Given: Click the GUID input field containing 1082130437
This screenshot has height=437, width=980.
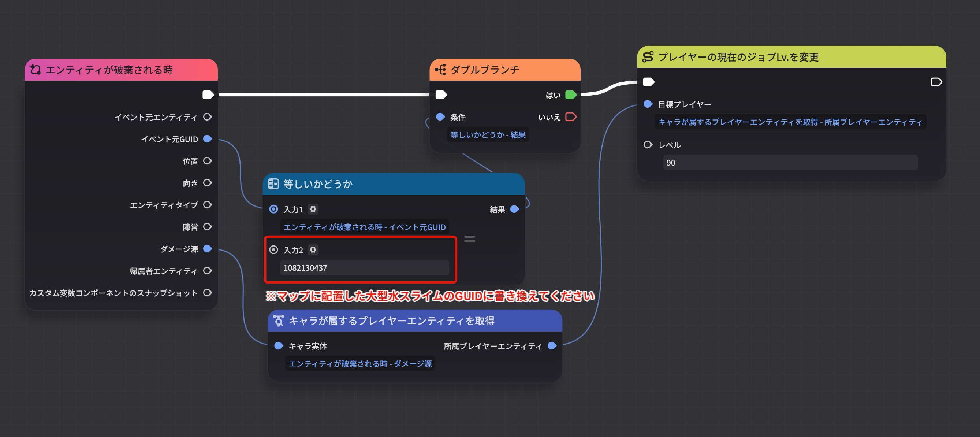Looking at the screenshot, I should click(x=365, y=268).
